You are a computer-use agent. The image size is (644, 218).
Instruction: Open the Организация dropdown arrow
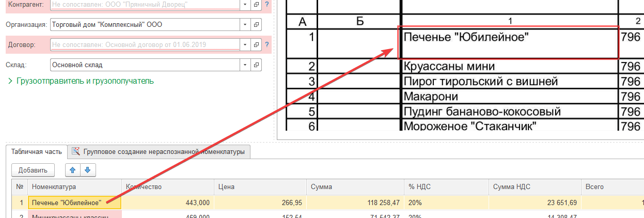pyautogui.click(x=245, y=24)
